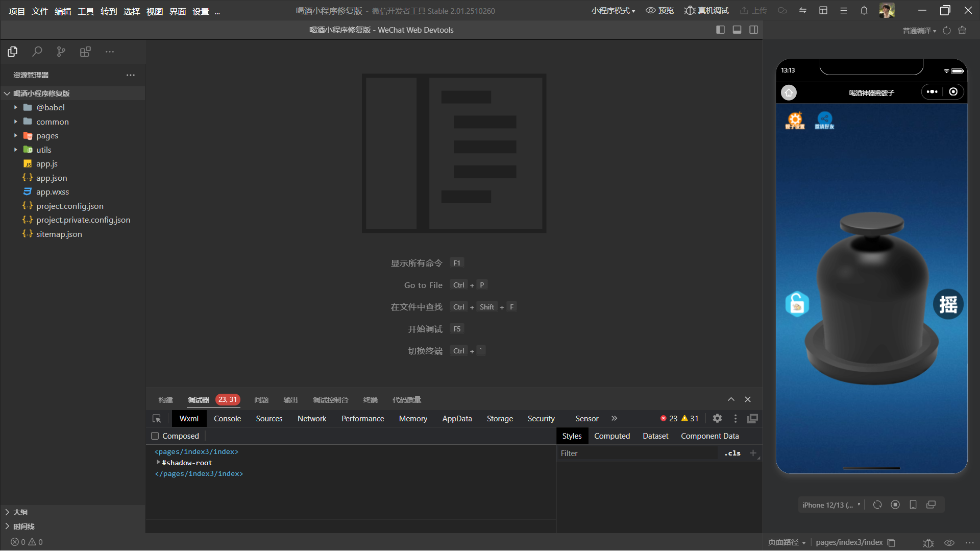Expand the pages folder

(x=47, y=136)
